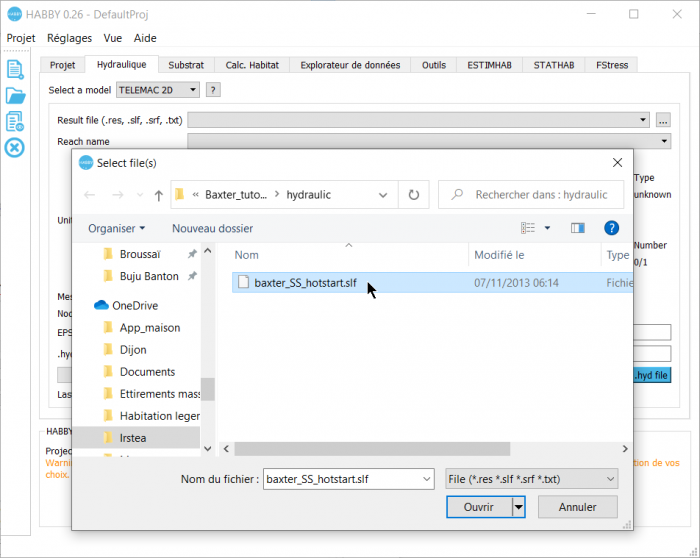Go up one folder with the up arrow
Screen dimensions: 700x558
[x=158, y=195]
